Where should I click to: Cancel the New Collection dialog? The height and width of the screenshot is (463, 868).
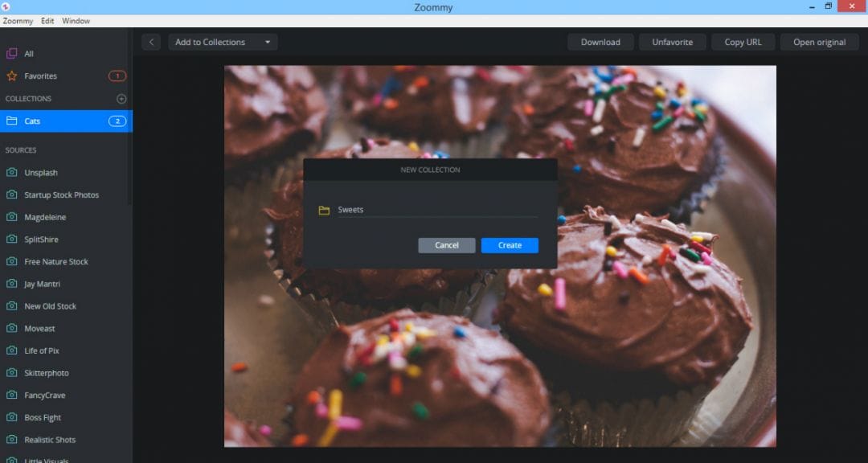tap(447, 245)
